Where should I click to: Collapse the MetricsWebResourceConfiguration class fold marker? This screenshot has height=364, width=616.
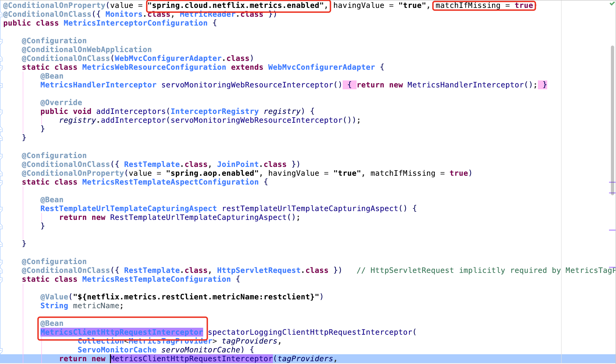[1, 68]
